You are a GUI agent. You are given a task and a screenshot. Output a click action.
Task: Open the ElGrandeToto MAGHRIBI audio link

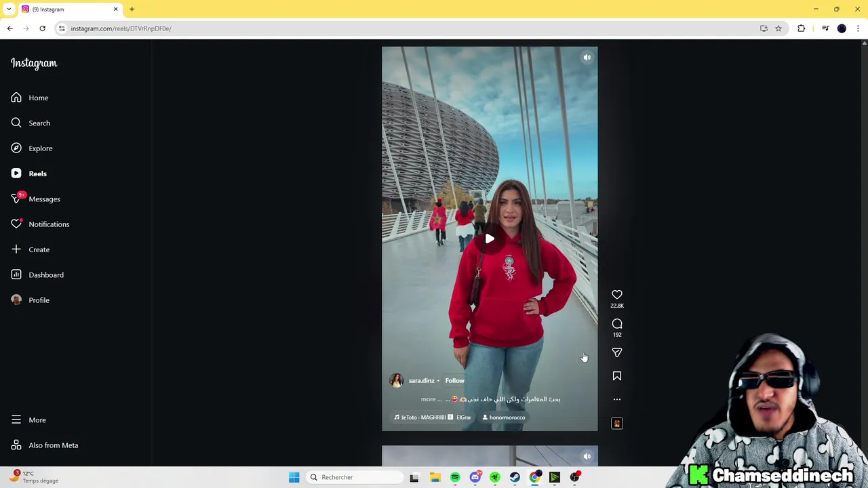(x=433, y=418)
